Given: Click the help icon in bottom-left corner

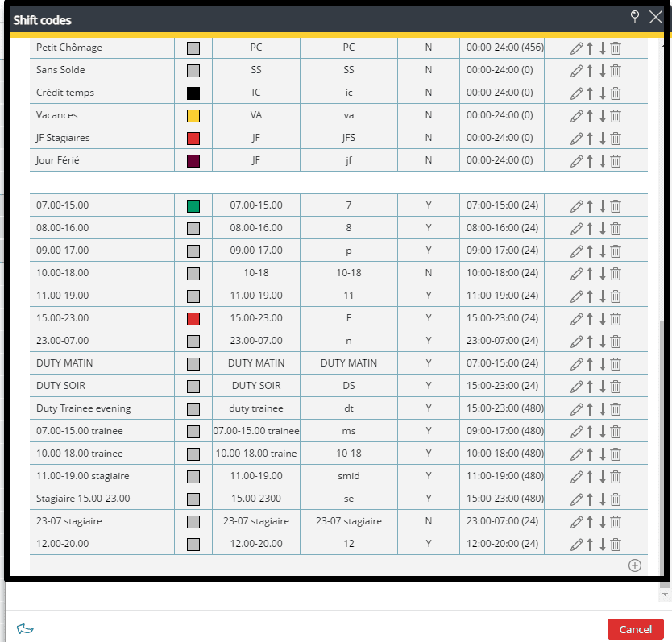Looking at the screenshot, I should [25, 629].
